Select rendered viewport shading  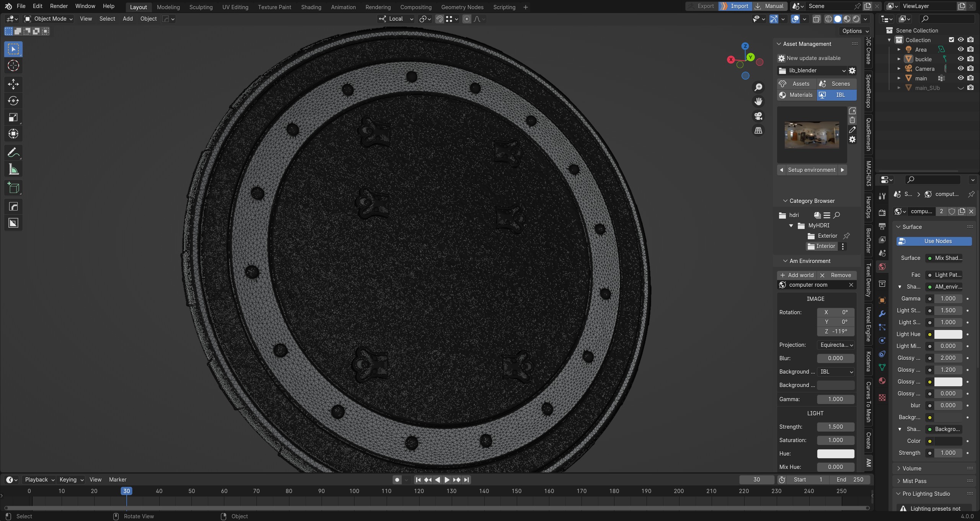[856, 19]
